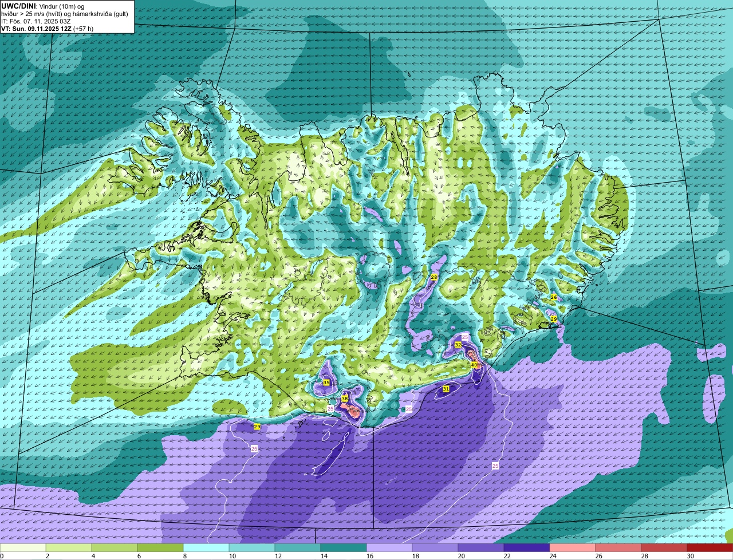This screenshot has width=733, height=560.
Task: Pick the legend swatch between 8 and 10
Action: (206, 548)
